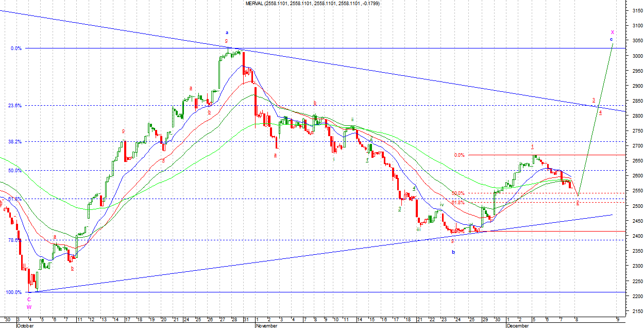Click the November month label
Image resolution: width=644 pixels, height=328 pixels.
(x=267, y=325)
